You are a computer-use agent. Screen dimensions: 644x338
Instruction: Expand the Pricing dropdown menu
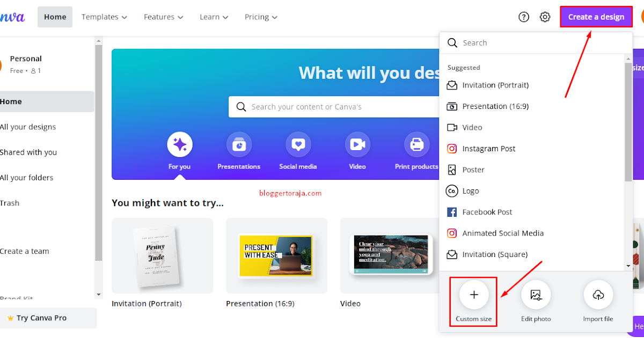pos(261,17)
